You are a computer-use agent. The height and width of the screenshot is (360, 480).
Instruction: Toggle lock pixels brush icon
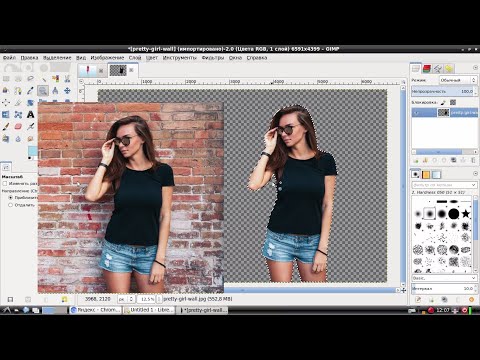point(444,103)
